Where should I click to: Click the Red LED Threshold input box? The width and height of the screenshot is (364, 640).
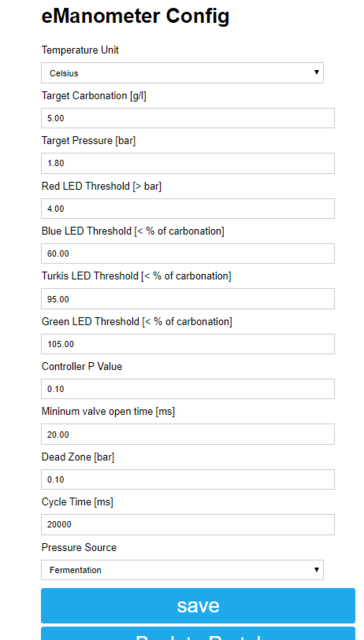pos(188,209)
